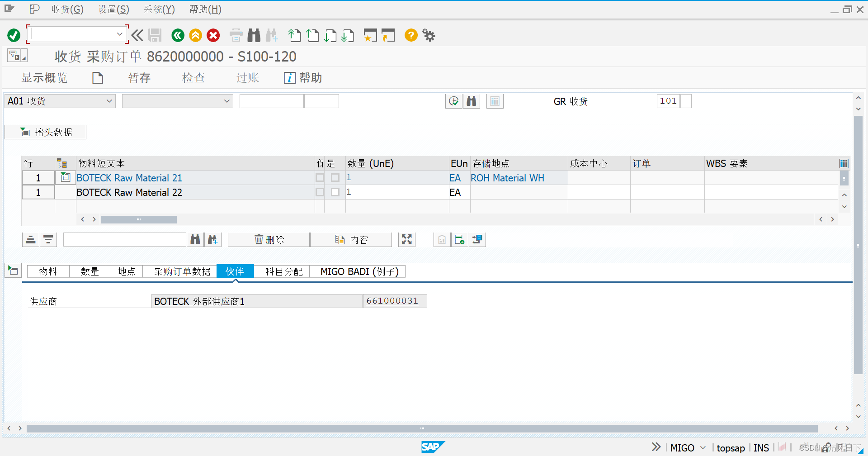Switch to the 物料 tab
The width and height of the screenshot is (868, 456).
[48, 271]
